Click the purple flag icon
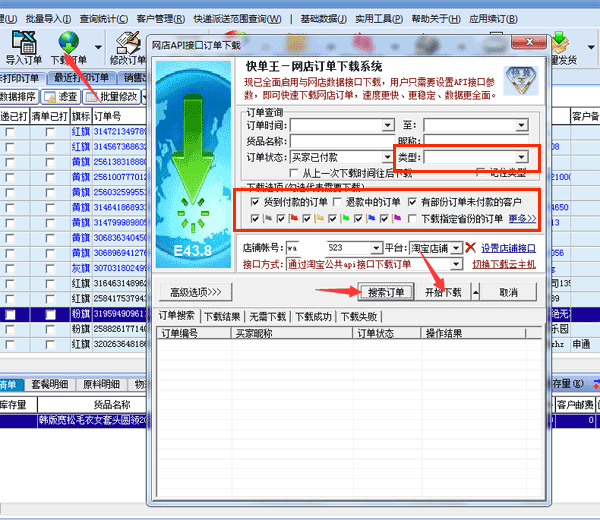The height and width of the screenshot is (520, 600). (397, 218)
